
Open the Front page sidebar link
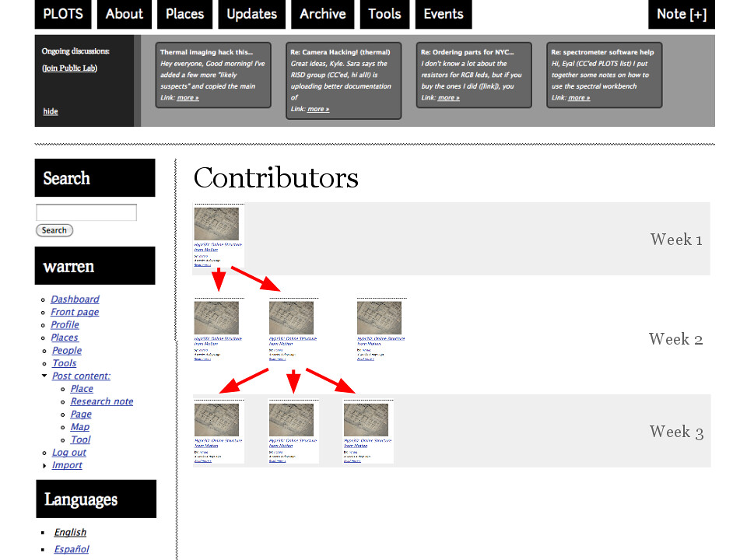tap(75, 312)
